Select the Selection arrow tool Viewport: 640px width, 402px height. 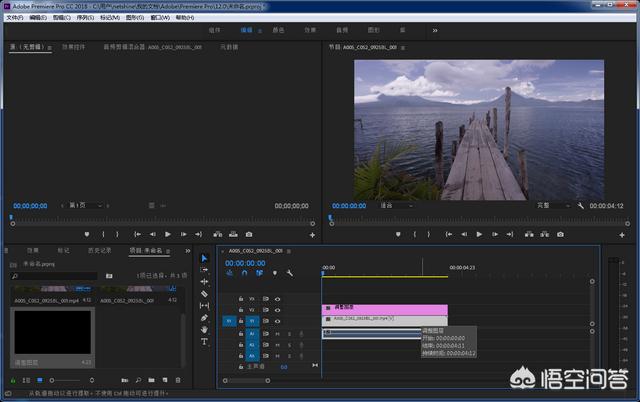pos(204,258)
